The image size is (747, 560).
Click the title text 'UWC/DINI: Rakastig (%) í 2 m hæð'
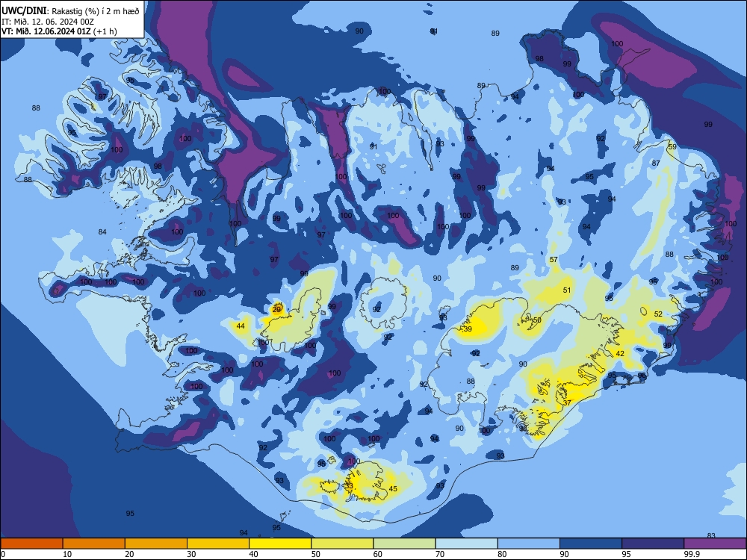click(x=70, y=11)
